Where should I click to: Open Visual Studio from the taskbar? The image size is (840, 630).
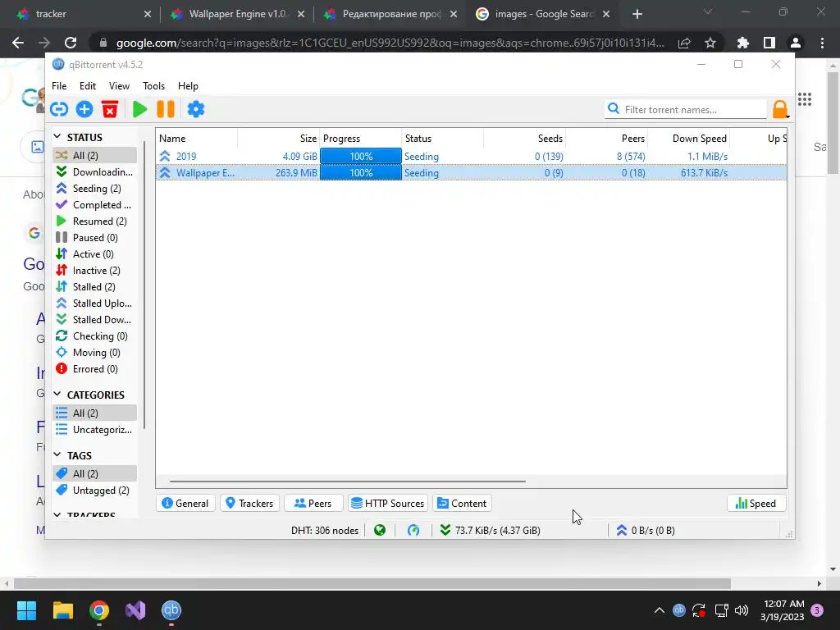(x=135, y=610)
